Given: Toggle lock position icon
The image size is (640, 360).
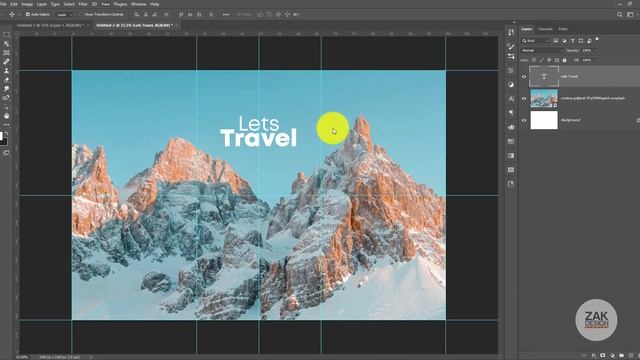Looking at the screenshot, I should (x=549, y=60).
